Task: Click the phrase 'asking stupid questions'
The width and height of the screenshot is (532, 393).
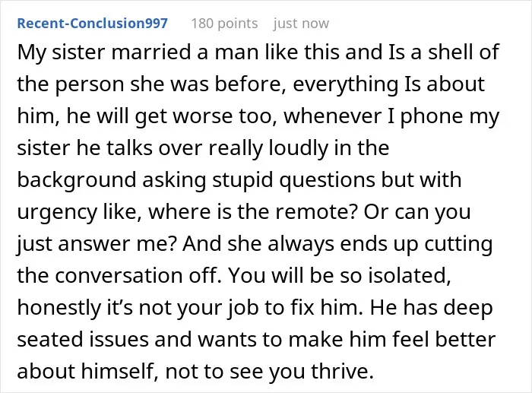Action: click(x=259, y=180)
